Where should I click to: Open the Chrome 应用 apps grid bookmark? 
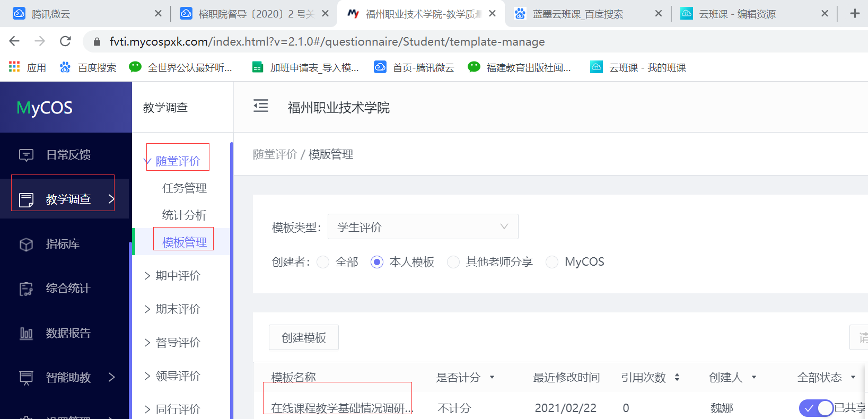[x=28, y=67]
